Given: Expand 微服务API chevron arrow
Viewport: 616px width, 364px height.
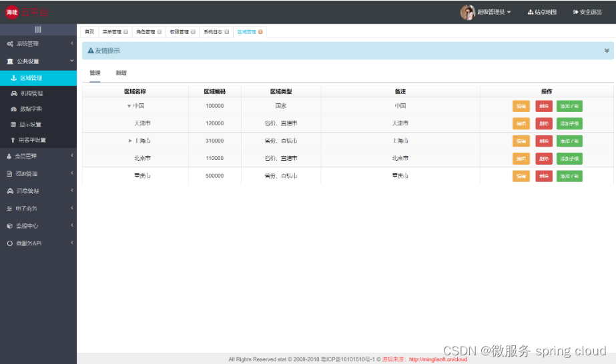Looking at the screenshot, I should (72, 243).
